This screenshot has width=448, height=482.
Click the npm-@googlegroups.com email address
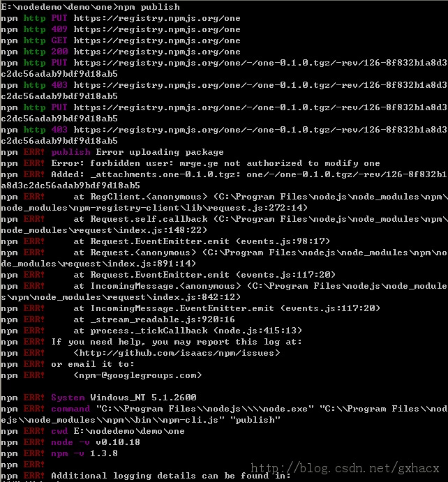tap(137, 375)
